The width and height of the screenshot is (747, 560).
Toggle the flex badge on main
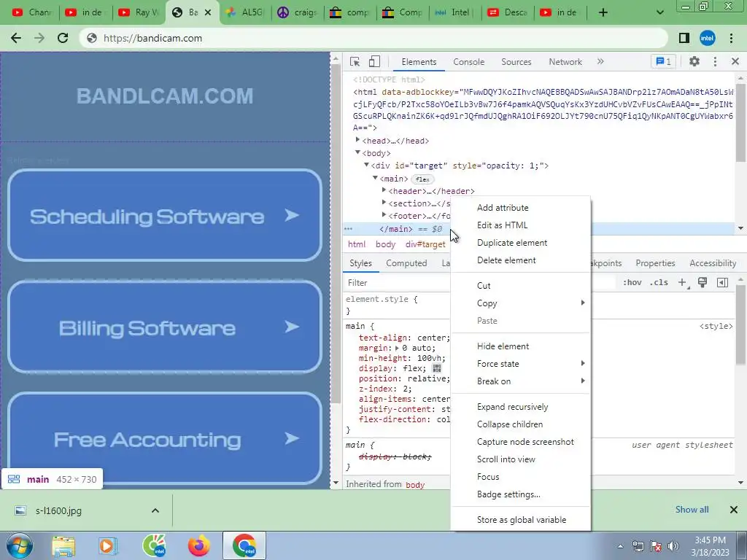(x=422, y=179)
